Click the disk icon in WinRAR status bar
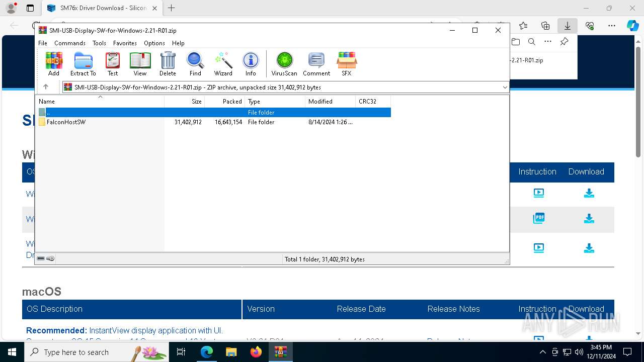 coord(41,259)
